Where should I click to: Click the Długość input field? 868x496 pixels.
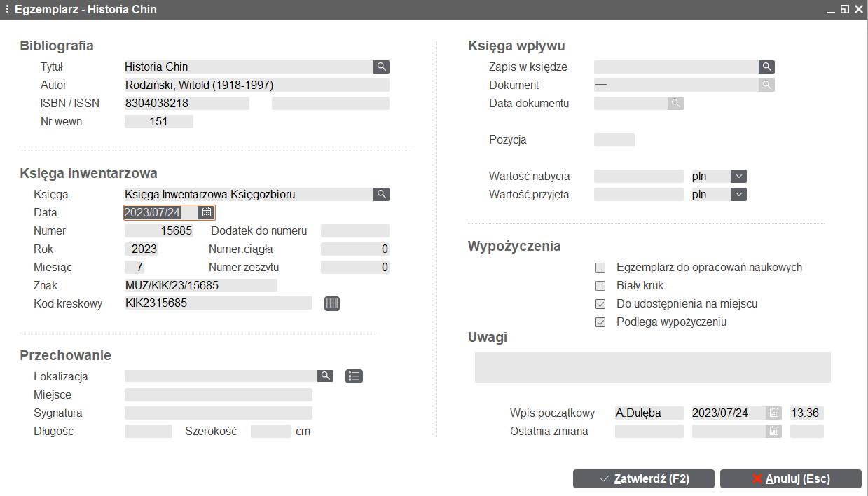click(x=149, y=431)
